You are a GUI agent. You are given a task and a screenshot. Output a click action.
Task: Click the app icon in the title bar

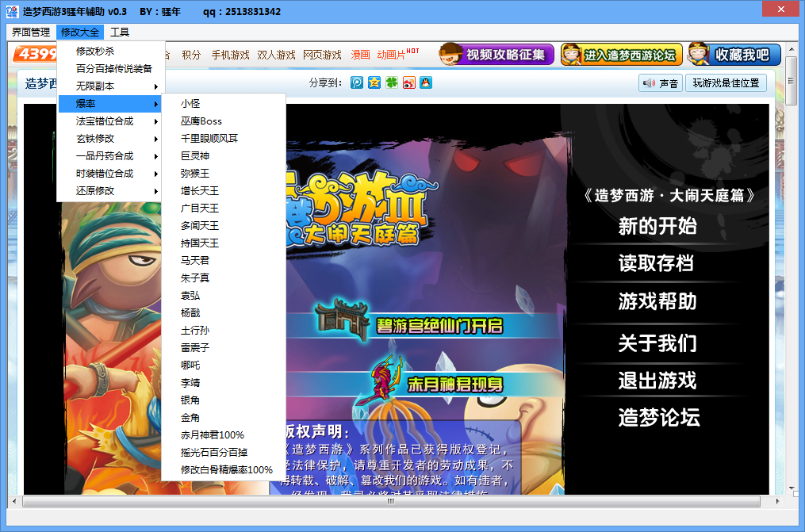(x=12, y=12)
